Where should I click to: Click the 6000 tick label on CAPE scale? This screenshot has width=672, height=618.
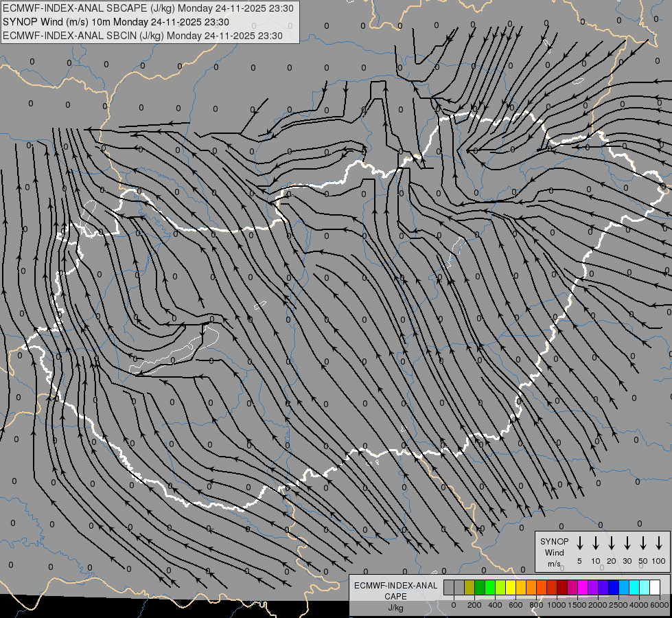[x=660, y=605]
